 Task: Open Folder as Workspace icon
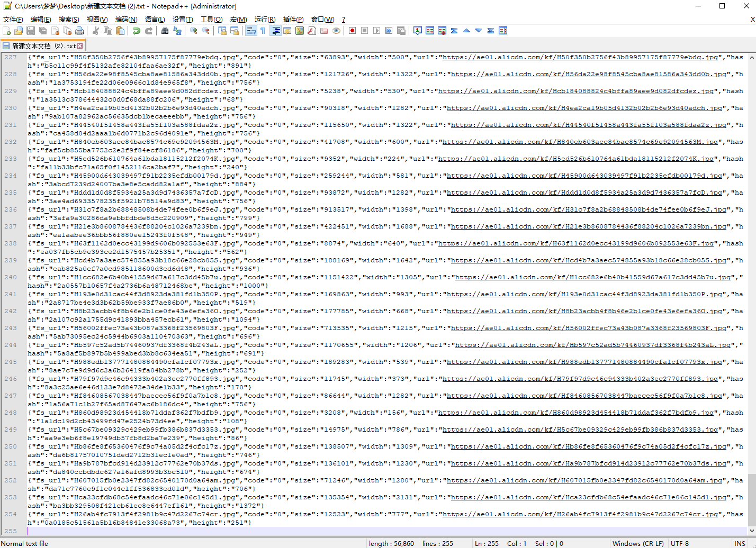pyautogui.click(x=324, y=31)
